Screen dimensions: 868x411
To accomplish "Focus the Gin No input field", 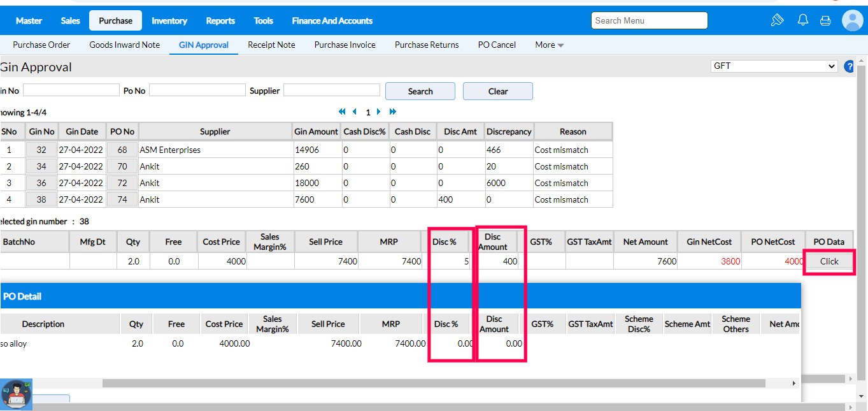I will [71, 90].
